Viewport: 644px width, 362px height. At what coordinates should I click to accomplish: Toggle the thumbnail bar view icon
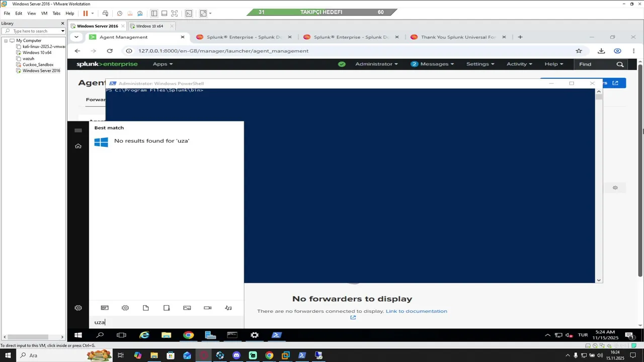point(164,14)
